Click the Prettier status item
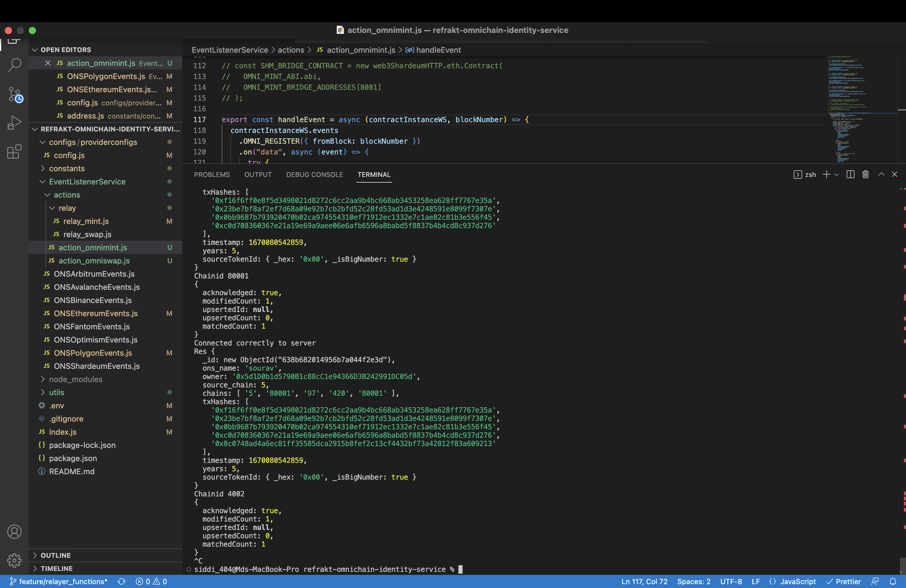 (843, 581)
